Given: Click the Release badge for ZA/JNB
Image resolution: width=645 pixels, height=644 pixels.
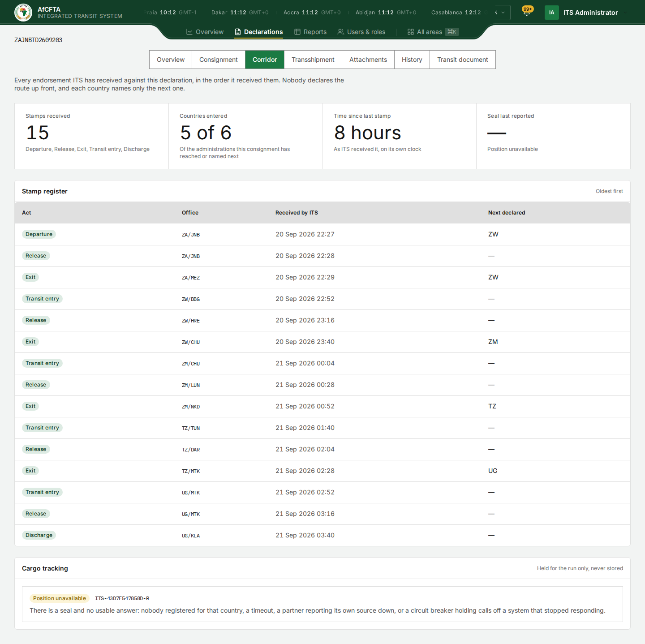Looking at the screenshot, I should point(36,256).
